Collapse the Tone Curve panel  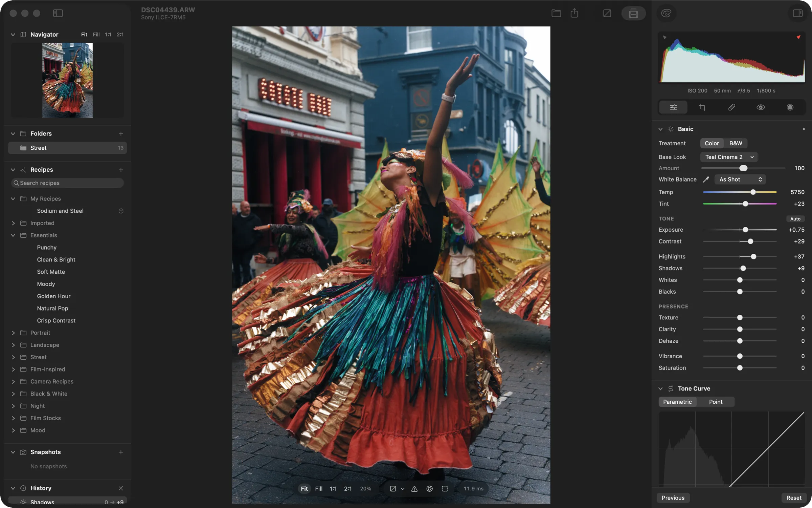point(660,388)
